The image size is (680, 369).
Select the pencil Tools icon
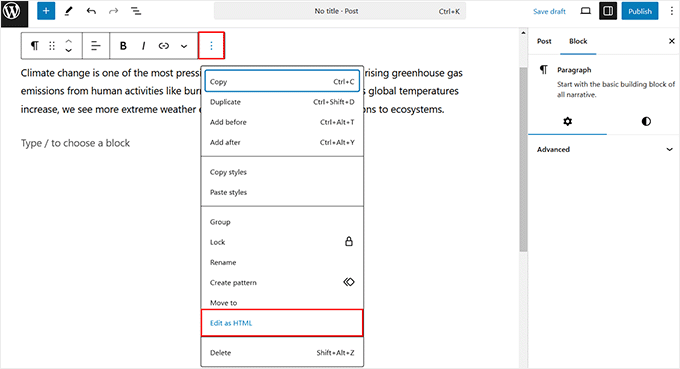[69, 11]
